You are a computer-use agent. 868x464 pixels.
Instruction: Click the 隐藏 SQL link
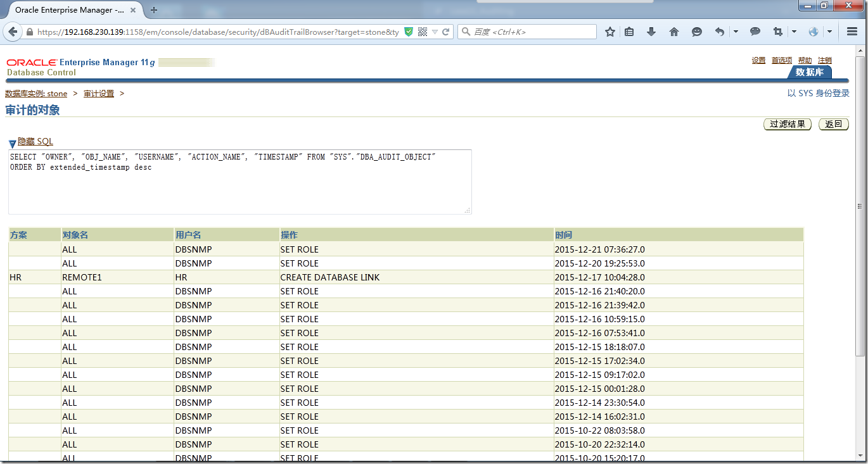35,142
